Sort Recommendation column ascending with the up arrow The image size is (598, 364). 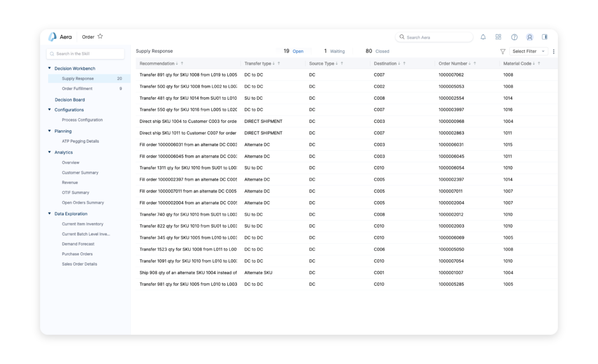[182, 63]
